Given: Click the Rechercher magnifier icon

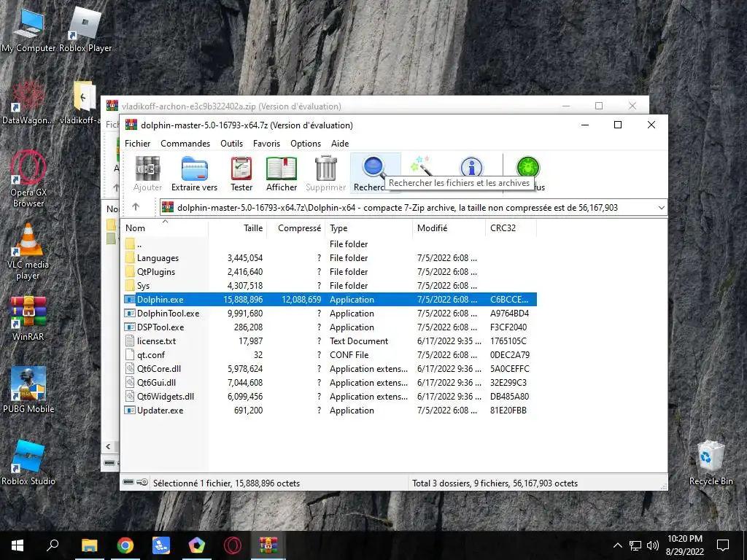Looking at the screenshot, I should coord(373,168).
